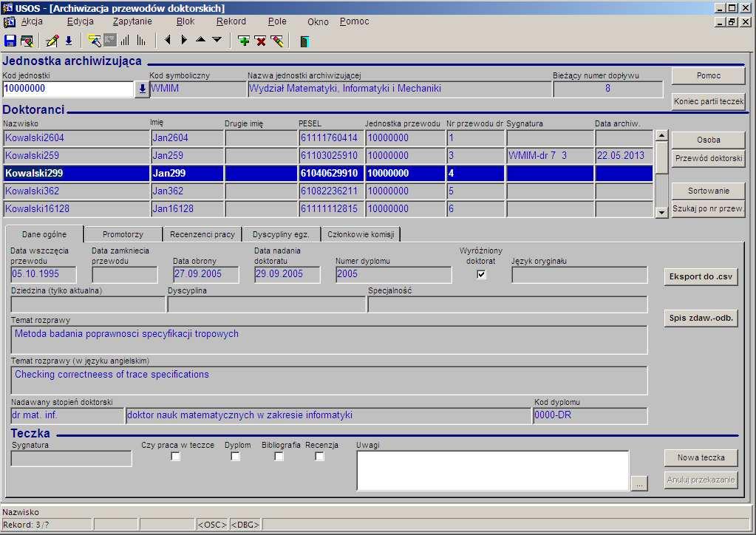Open the Zapytanie menu
The image size is (756, 535).
click(132, 21)
